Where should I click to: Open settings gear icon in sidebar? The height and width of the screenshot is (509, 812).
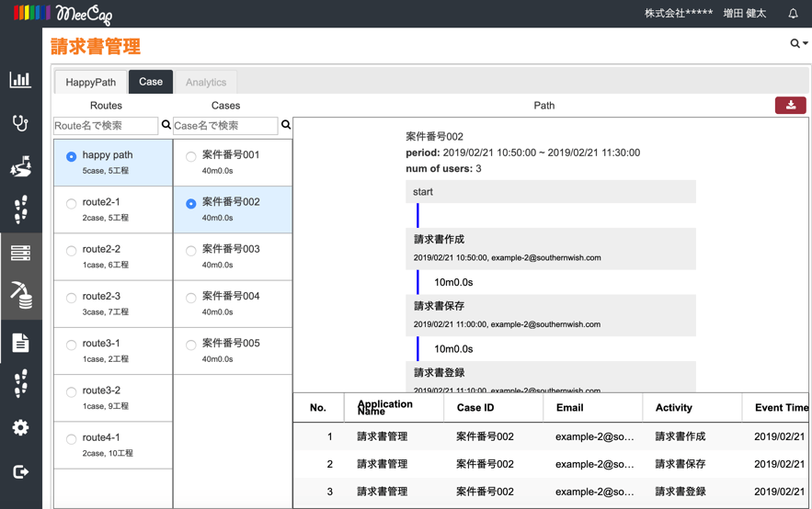20,427
